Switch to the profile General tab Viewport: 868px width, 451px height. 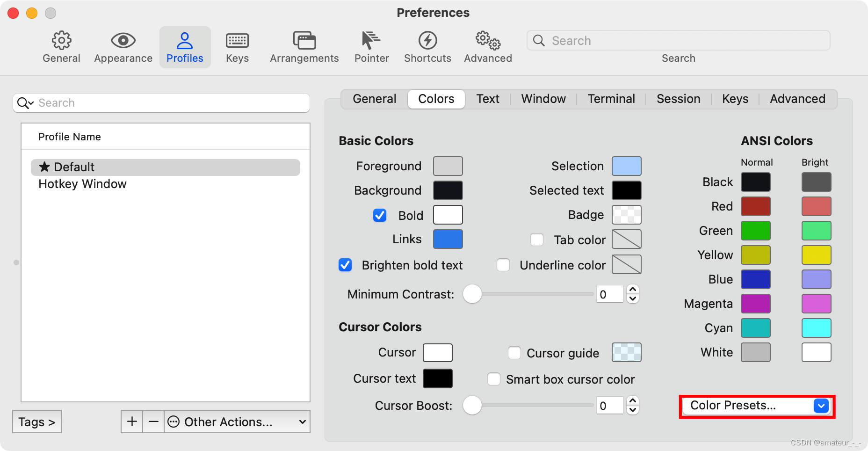click(374, 99)
